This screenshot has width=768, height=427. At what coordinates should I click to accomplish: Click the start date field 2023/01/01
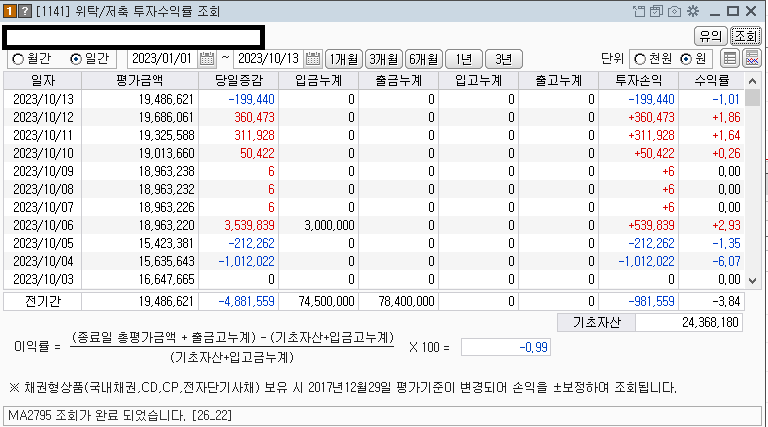click(x=163, y=59)
